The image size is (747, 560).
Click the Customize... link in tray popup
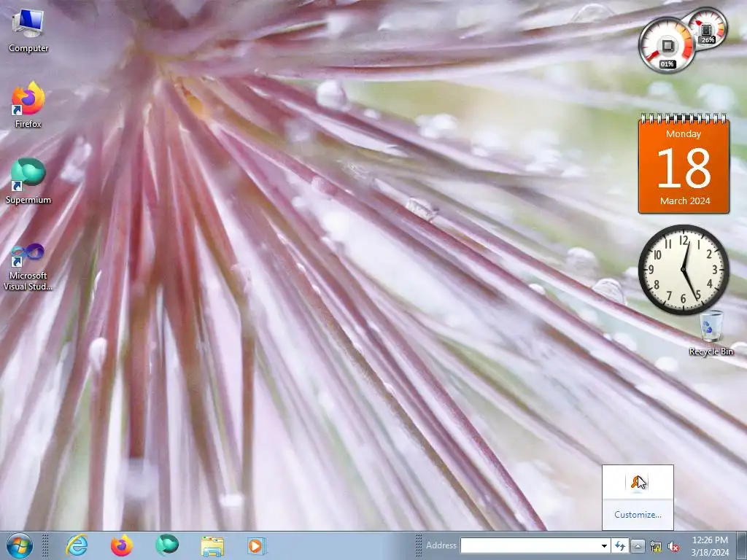(x=638, y=514)
